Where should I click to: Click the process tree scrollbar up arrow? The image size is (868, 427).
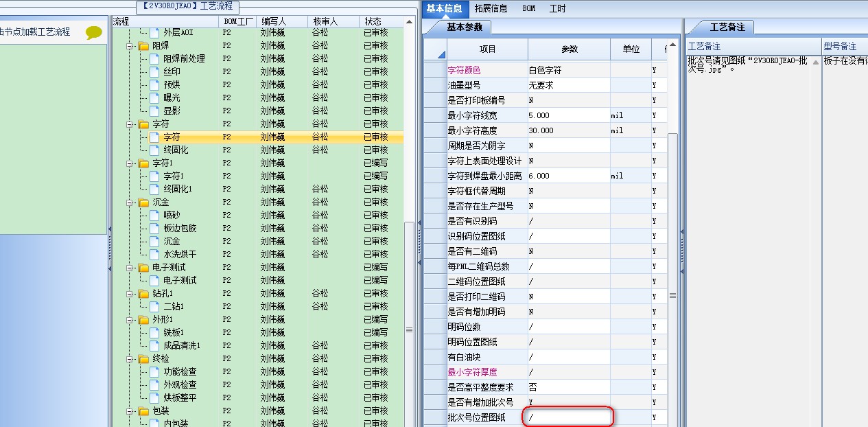[410, 22]
